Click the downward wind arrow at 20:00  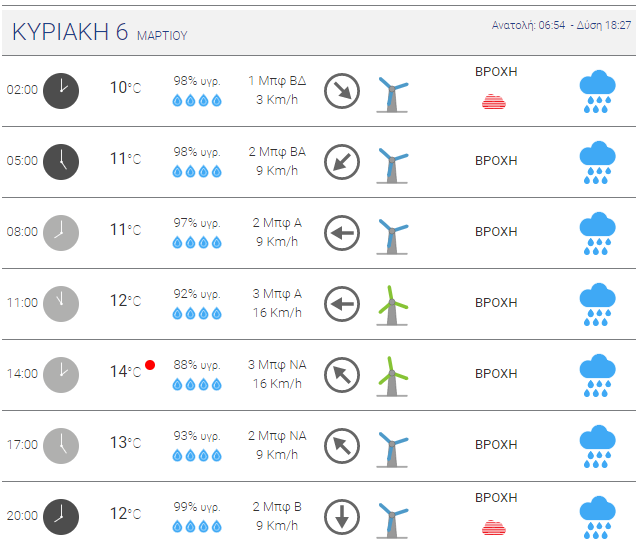[x=342, y=517]
